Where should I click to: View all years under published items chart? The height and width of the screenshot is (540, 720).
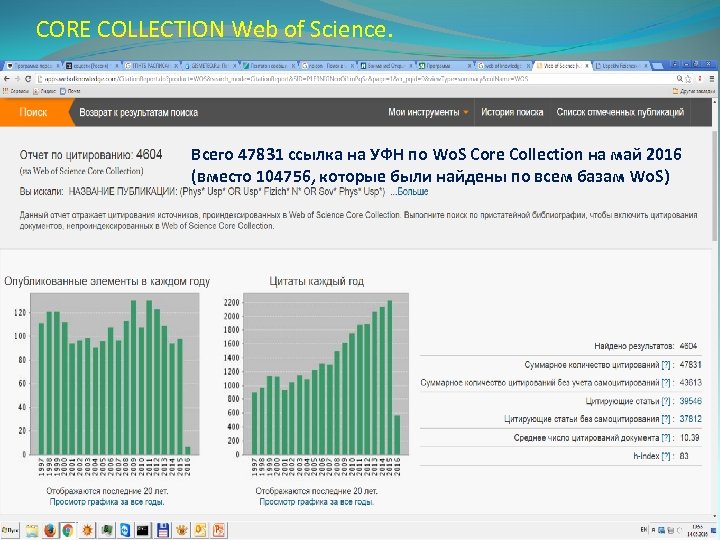pos(107,502)
